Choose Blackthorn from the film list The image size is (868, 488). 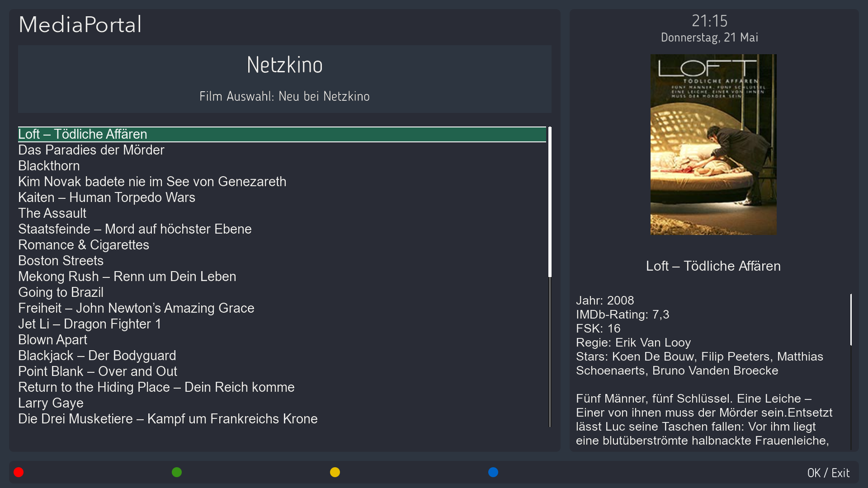tap(49, 166)
